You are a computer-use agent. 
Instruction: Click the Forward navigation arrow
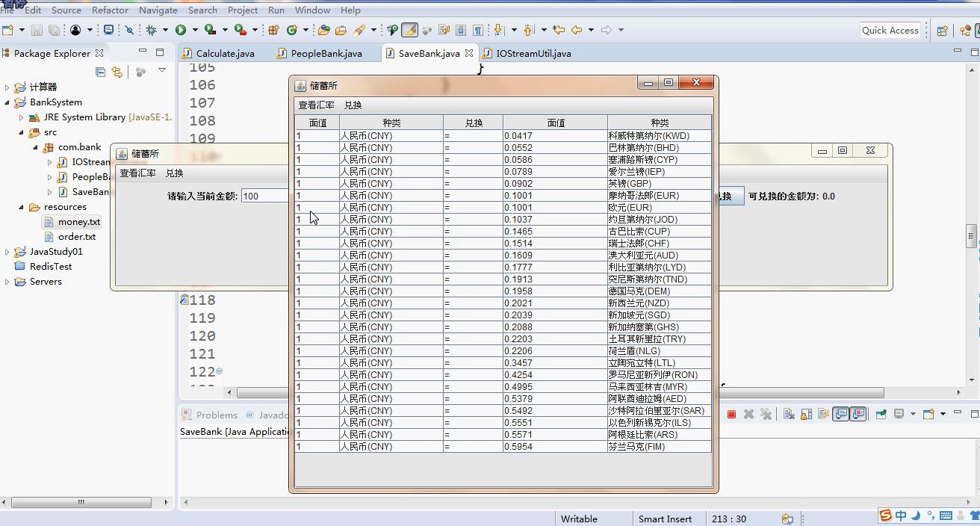pyautogui.click(x=607, y=30)
